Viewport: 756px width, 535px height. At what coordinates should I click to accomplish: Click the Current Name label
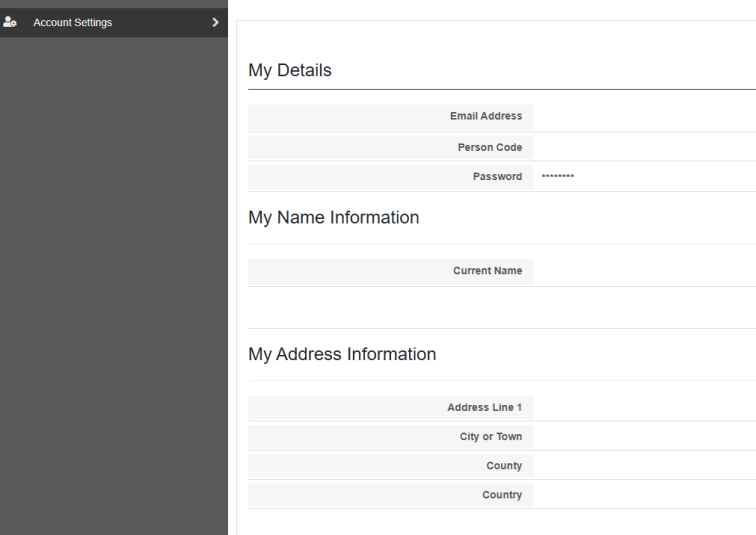[487, 271]
